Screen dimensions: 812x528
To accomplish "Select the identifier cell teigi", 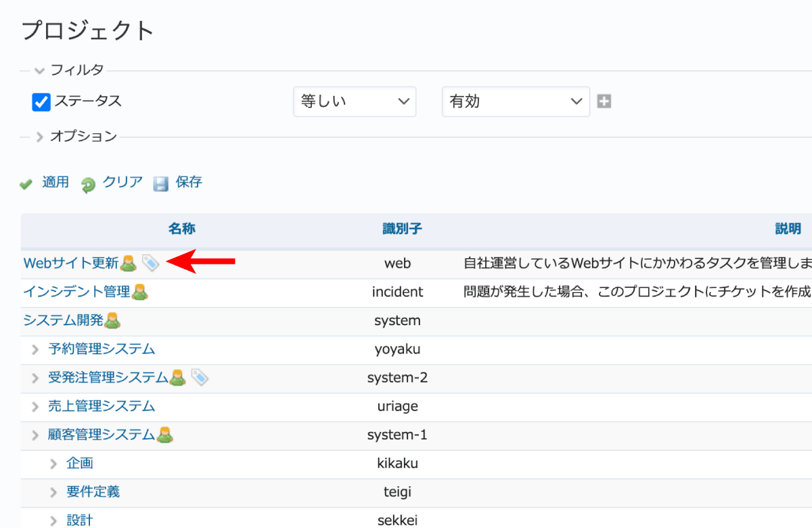I will click(398, 491).
